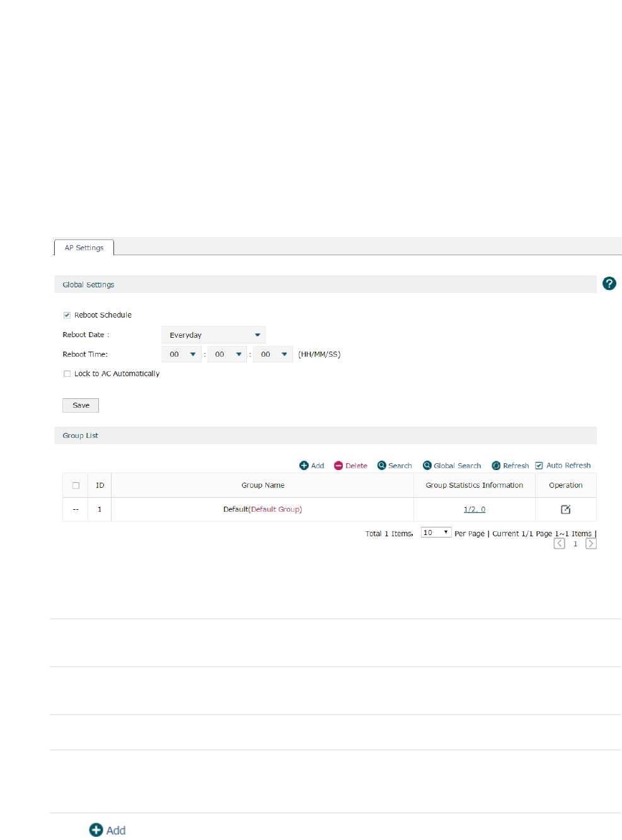The width and height of the screenshot is (622, 840).
Task: Open the Reboot Date Everyday dropdown
Action: pyautogui.click(x=214, y=335)
